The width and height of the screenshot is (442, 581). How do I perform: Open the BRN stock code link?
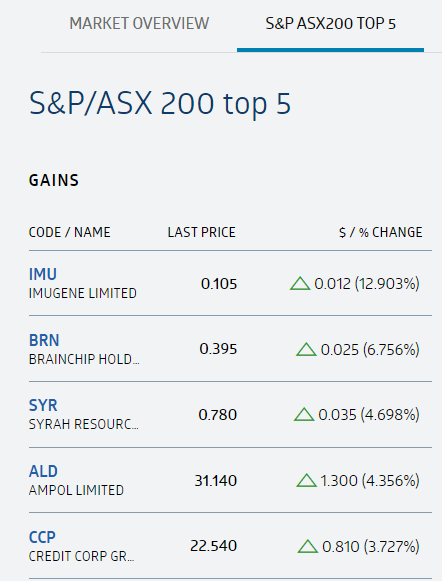[x=44, y=340]
